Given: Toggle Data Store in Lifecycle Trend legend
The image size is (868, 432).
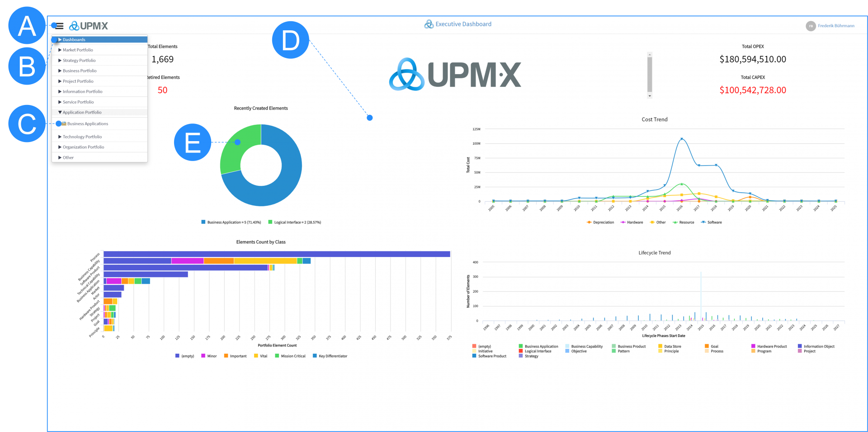Looking at the screenshot, I should 670,347.
